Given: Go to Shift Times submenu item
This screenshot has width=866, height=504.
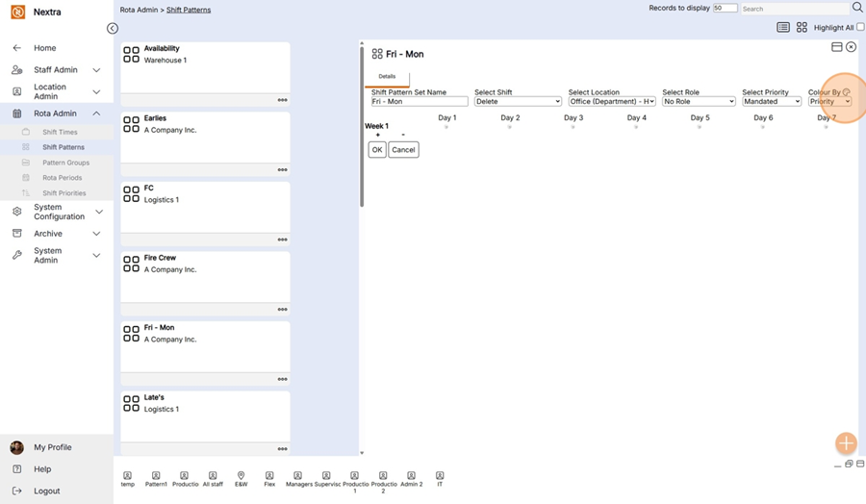Looking at the screenshot, I should coord(60,132).
